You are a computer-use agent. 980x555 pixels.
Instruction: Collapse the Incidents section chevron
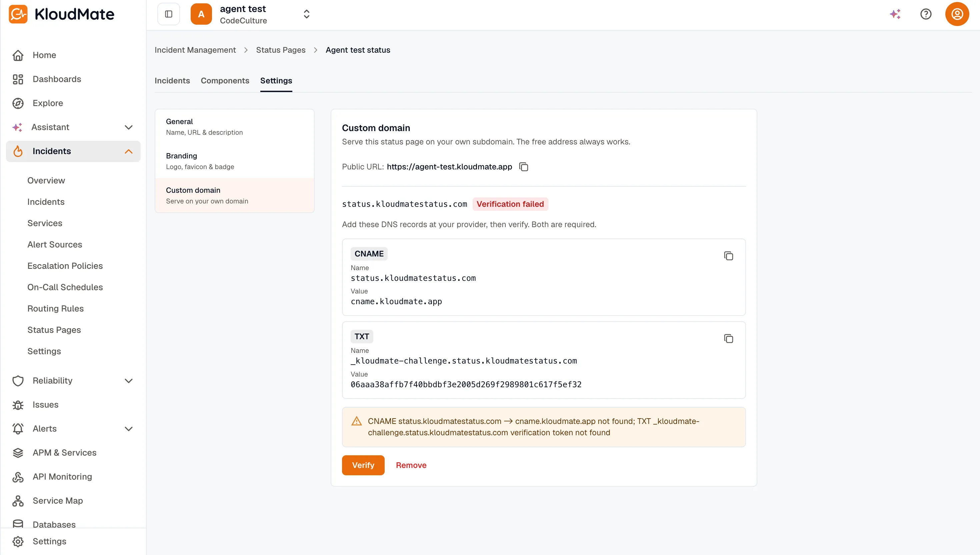pyautogui.click(x=129, y=151)
